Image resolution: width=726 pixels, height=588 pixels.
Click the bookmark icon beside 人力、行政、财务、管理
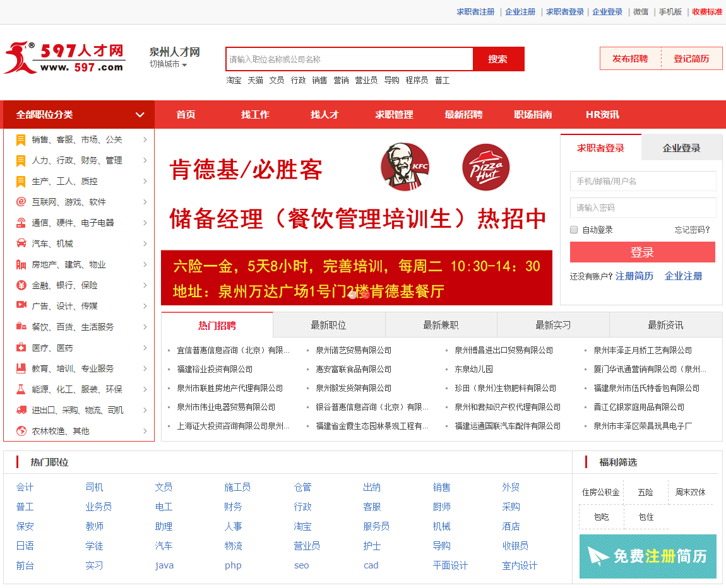21,160
